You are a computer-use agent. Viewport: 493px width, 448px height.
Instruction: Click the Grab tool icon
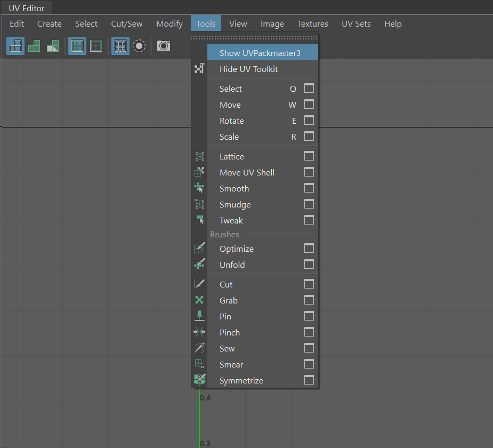tap(199, 300)
